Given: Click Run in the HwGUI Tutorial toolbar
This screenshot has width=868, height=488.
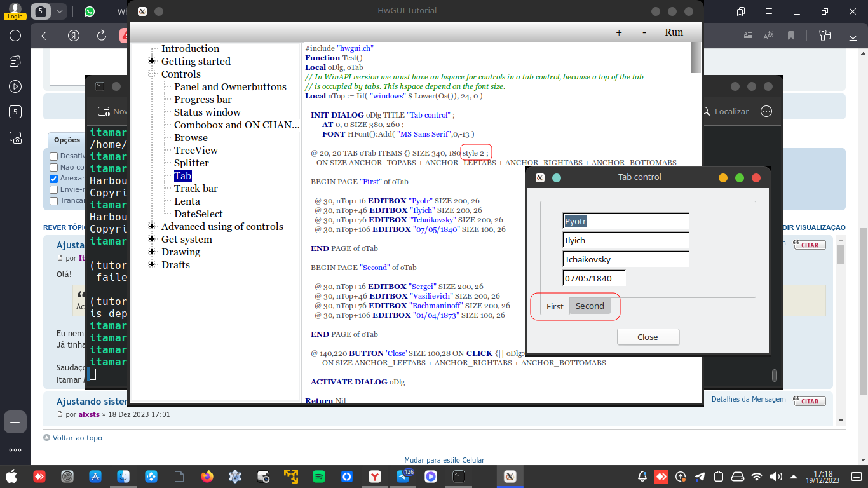Looking at the screenshot, I should point(674,32).
